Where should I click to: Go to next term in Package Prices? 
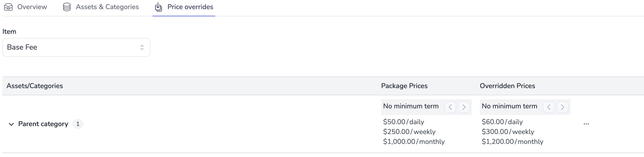coord(464,107)
